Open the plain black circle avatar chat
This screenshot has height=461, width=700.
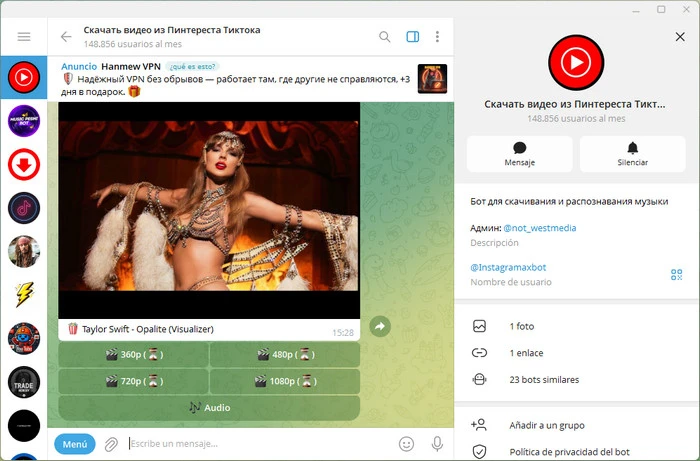click(x=24, y=426)
